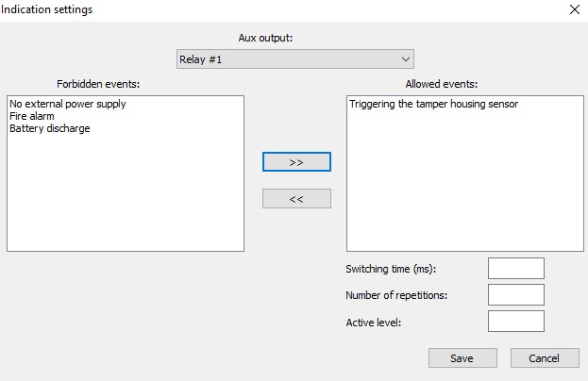Select 'Triggering the tamper housing sensor' event
The height and width of the screenshot is (381, 588).
tap(433, 104)
